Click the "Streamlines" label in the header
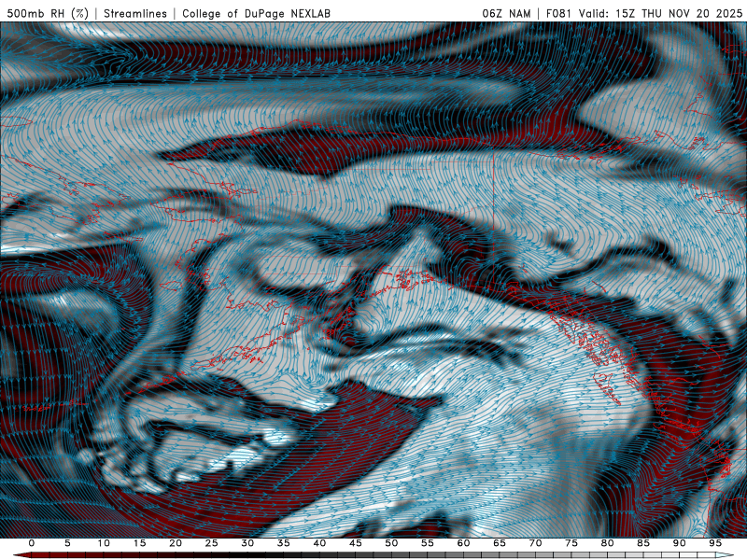Viewport: 747px width, 560px height. pos(135,14)
